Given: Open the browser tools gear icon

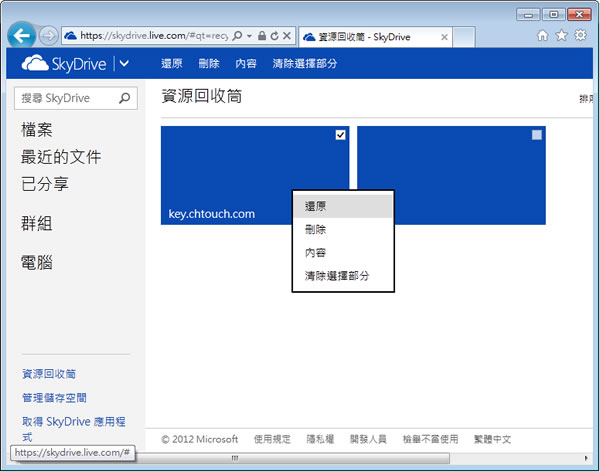Looking at the screenshot, I should tap(579, 35).
